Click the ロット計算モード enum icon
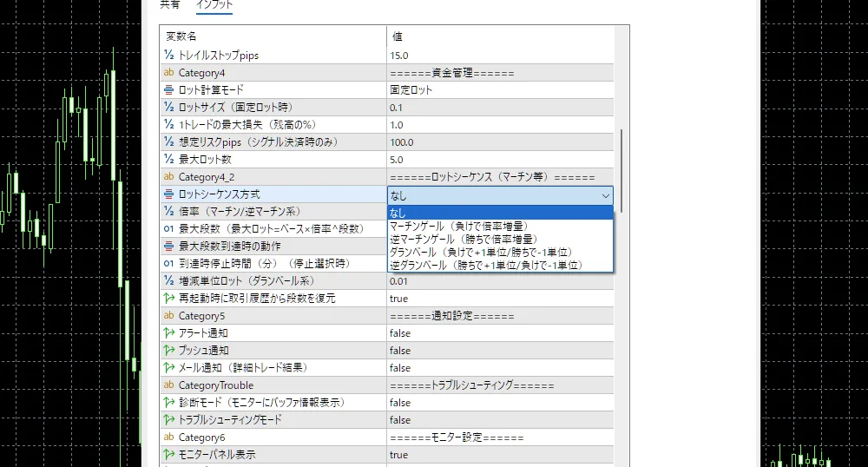The image size is (868, 467). (169, 89)
